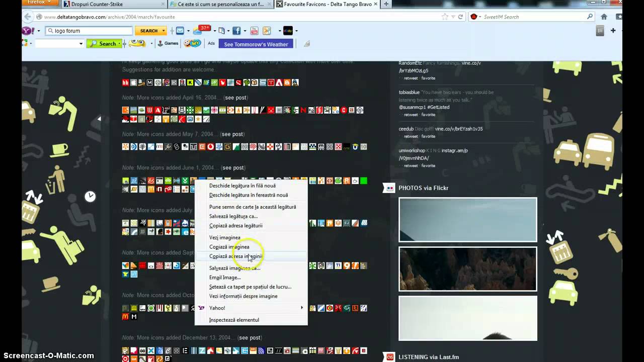Click the address bar URL field
This screenshot has width=644, height=362.
[x=242, y=17]
